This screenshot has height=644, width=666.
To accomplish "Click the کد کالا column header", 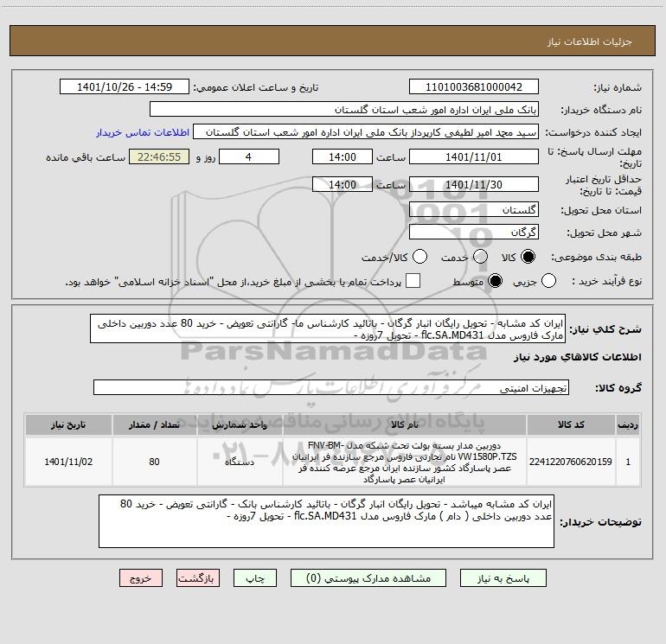I will point(571,424).
